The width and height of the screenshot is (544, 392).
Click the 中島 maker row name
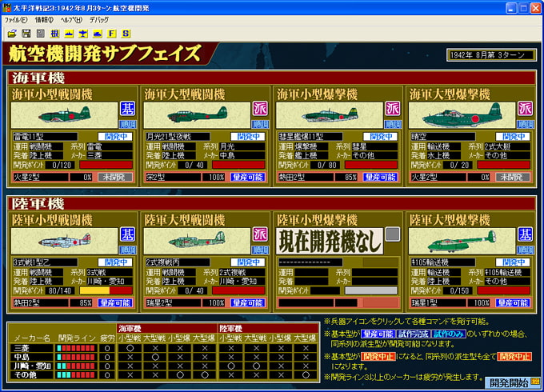[32, 357]
